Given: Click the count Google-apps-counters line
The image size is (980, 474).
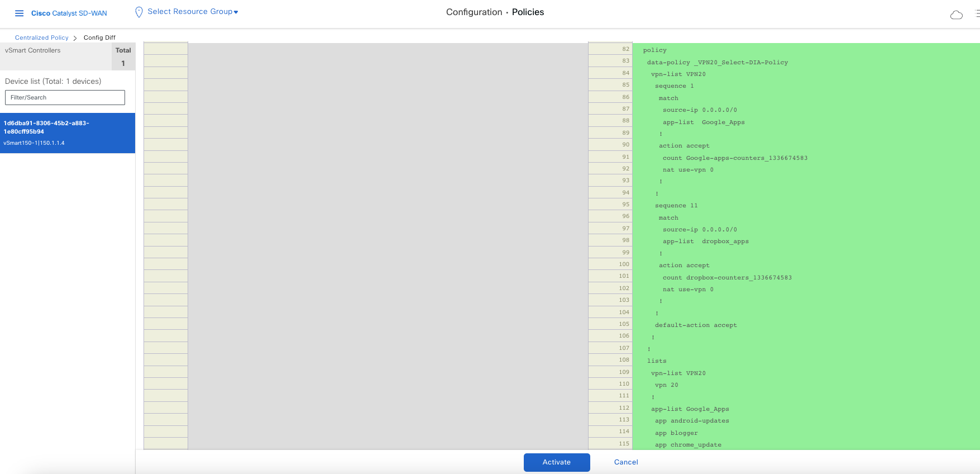Looking at the screenshot, I should (734, 158).
